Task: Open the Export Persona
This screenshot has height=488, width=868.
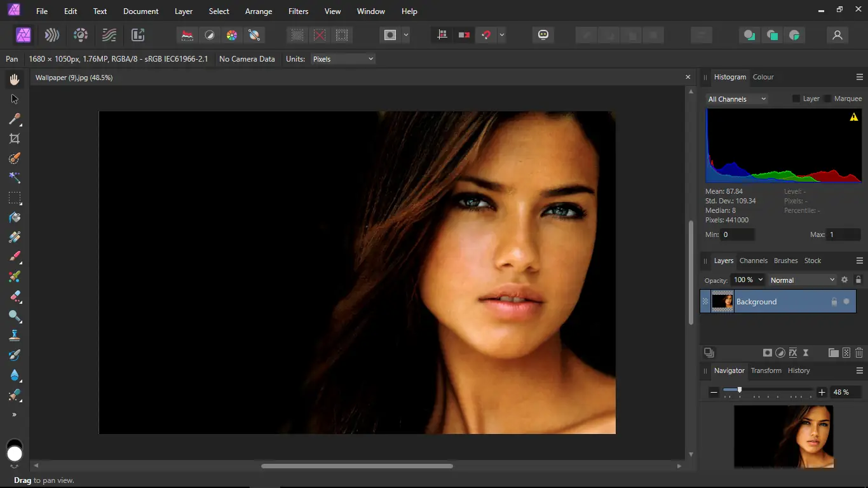Action: 138,35
